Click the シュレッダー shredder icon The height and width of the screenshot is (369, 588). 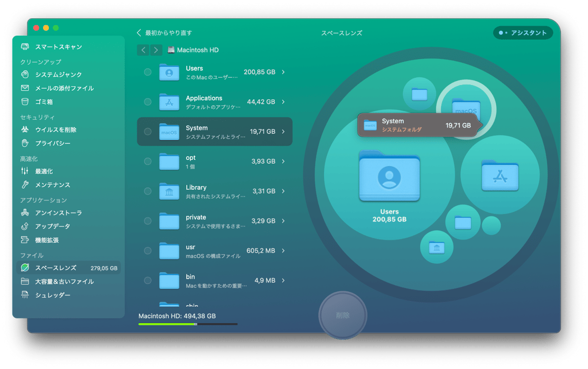[25, 295]
